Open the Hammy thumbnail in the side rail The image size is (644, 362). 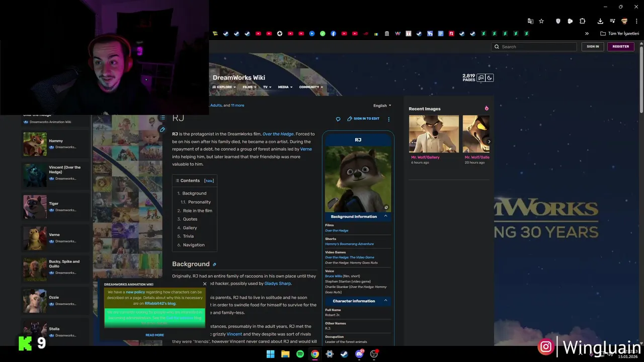point(35,144)
